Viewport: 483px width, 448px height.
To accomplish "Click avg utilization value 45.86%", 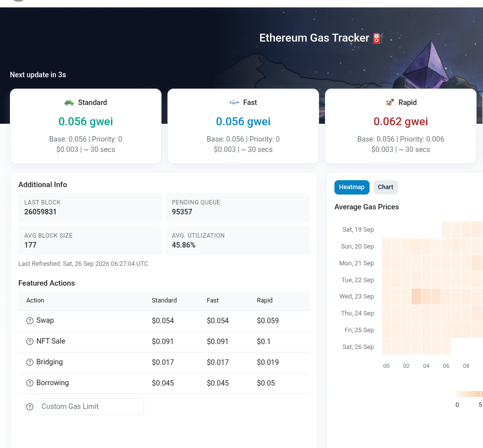I will (184, 245).
